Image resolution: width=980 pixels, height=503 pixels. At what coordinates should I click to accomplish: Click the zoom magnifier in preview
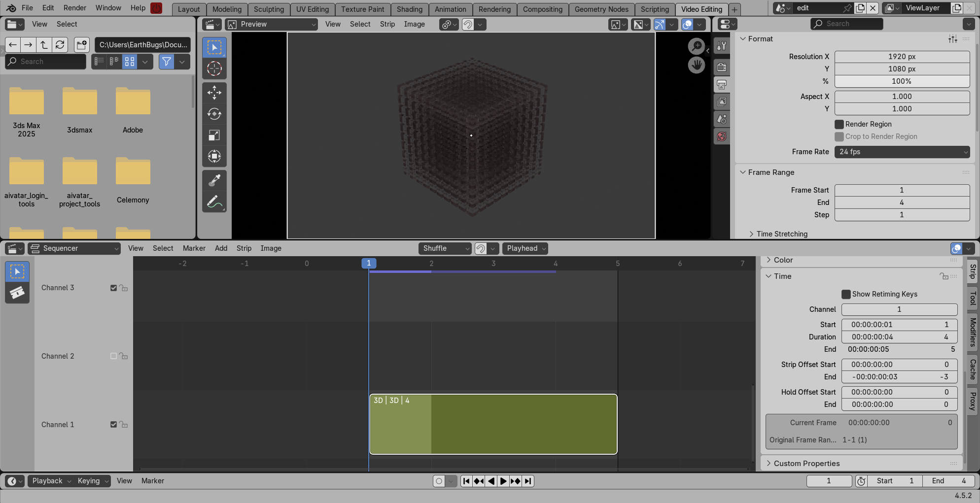(x=697, y=46)
